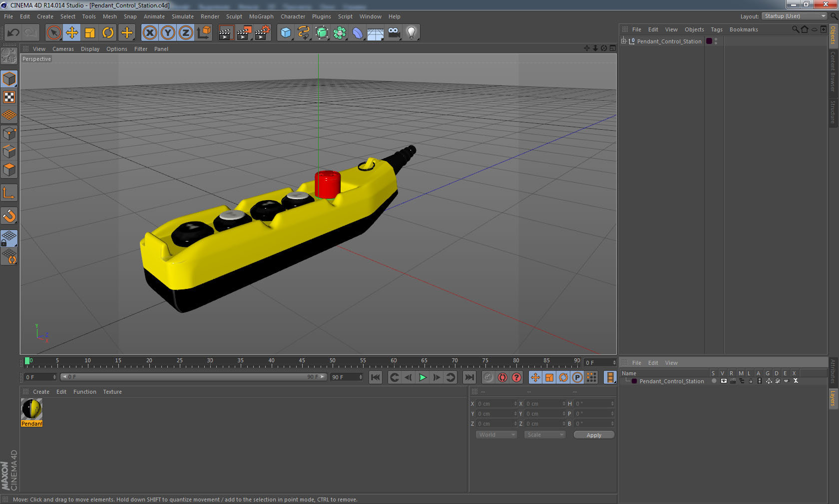Click the timeline start frame field
839x504 pixels.
[40, 377]
